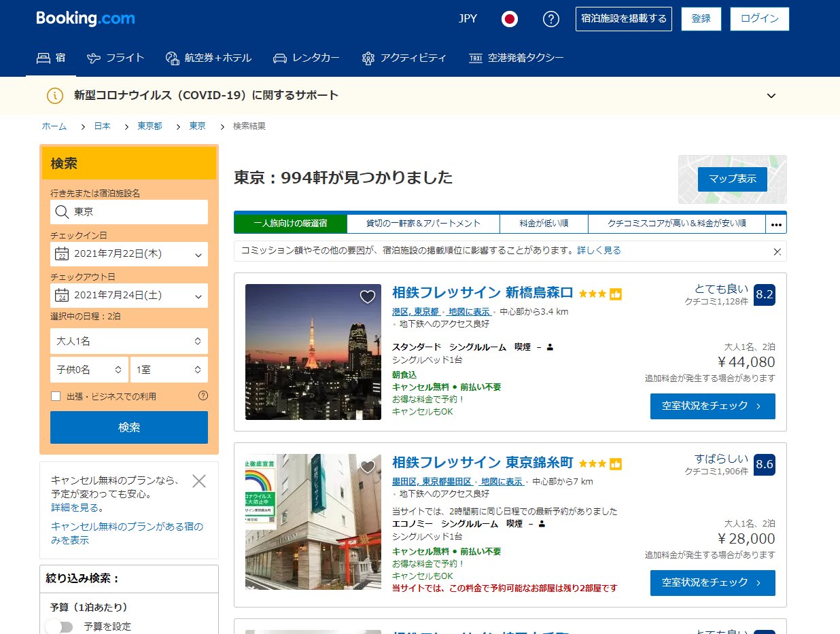This screenshot has width=840, height=634.
Task: Open the レンタカー section
Action: click(x=306, y=58)
